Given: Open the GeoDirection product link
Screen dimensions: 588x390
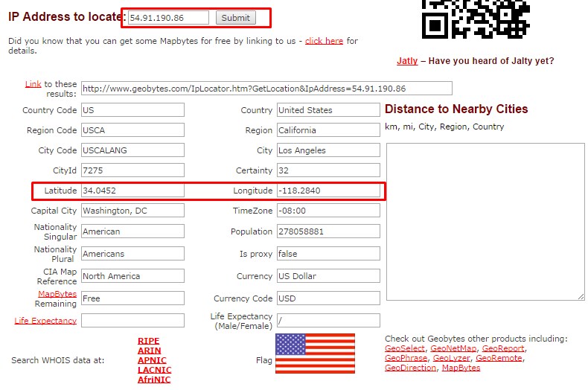Looking at the screenshot, I should coord(410,368).
